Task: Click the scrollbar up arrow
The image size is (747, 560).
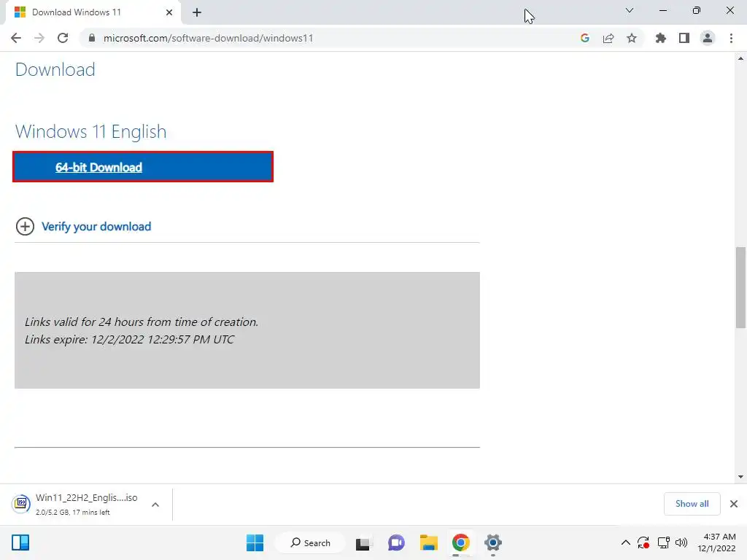Action: pos(740,58)
